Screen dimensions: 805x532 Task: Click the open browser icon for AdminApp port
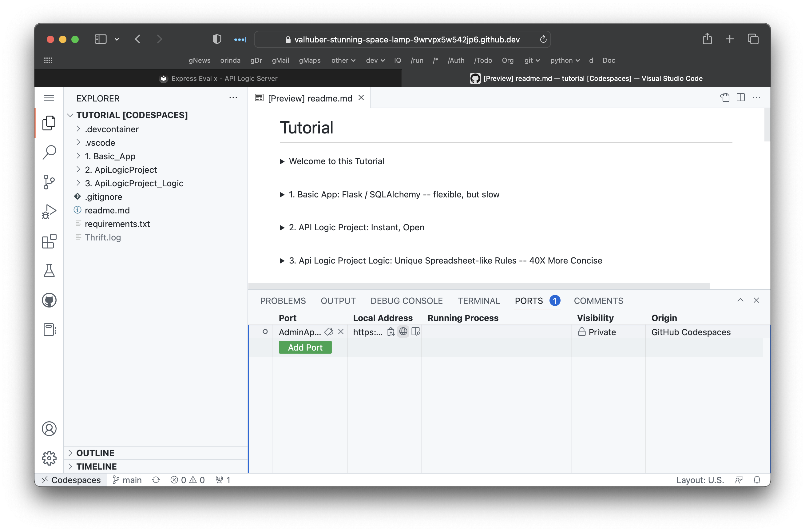(x=403, y=332)
